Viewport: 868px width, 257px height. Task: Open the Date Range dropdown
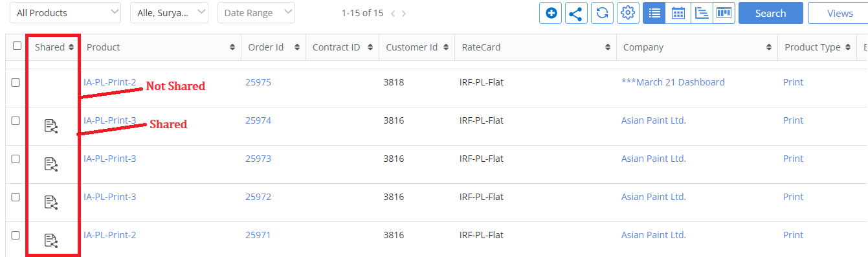pyautogui.click(x=256, y=13)
